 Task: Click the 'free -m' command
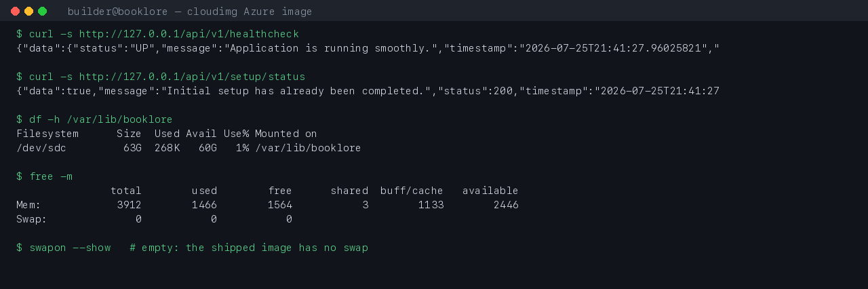[44, 176]
